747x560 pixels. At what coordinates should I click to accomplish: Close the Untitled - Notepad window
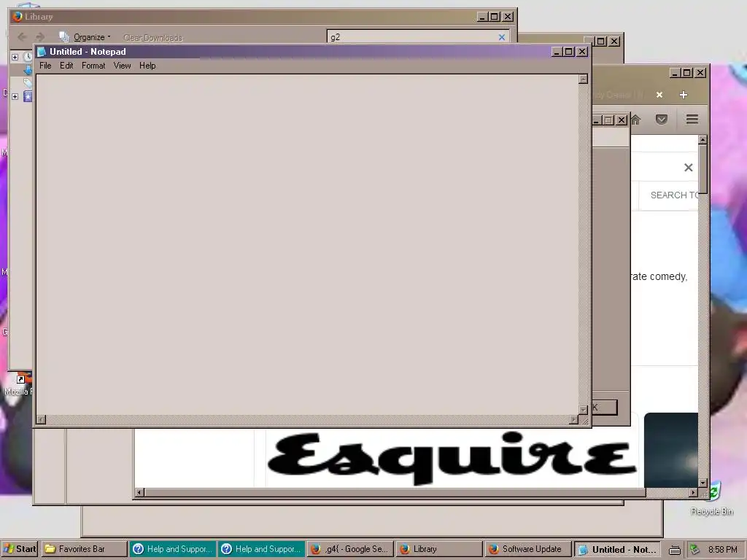[x=582, y=52]
